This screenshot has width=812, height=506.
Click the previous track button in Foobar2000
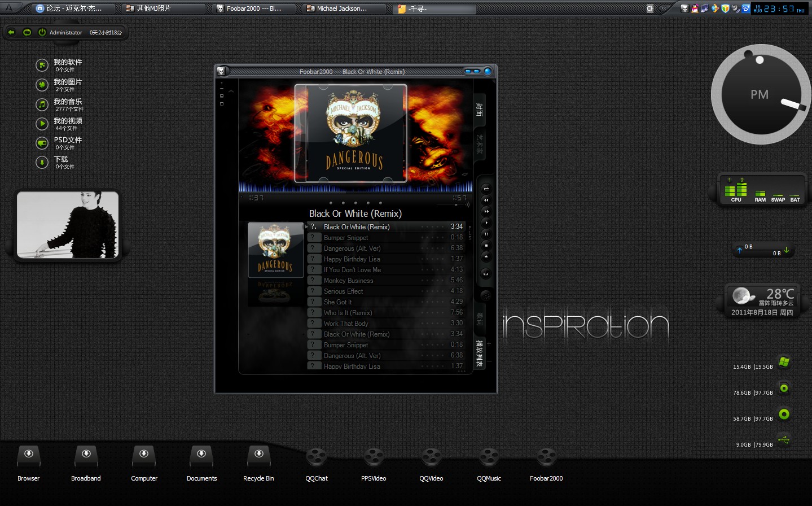click(x=486, y=200)
